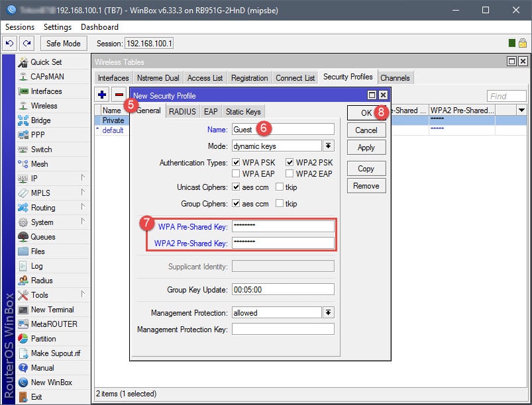The width and height of the screenshot is (532, 405).
Task: Open the Dashboard menu
Action: coord(99,27)
